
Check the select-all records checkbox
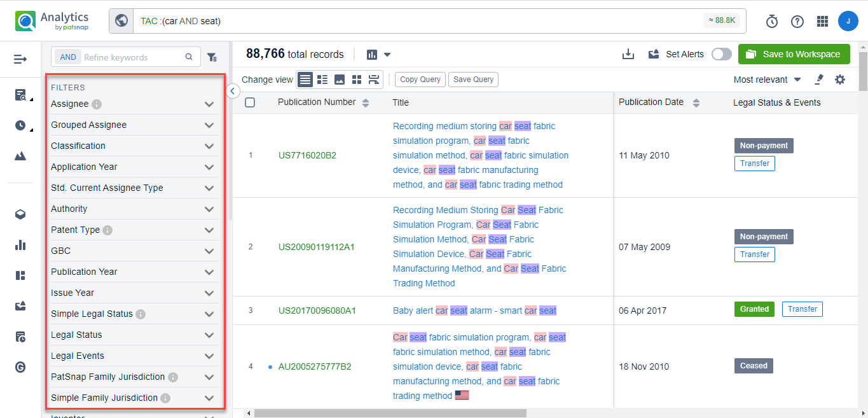250,102
